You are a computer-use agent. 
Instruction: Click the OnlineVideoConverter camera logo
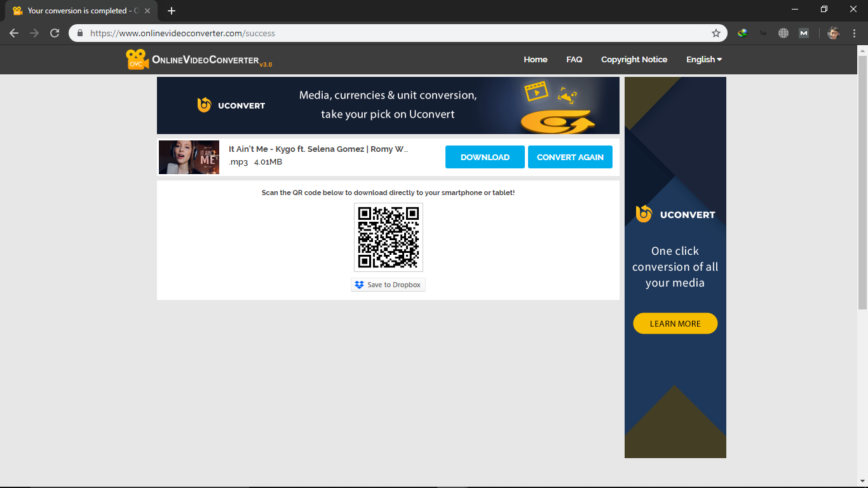pos(137,59)
